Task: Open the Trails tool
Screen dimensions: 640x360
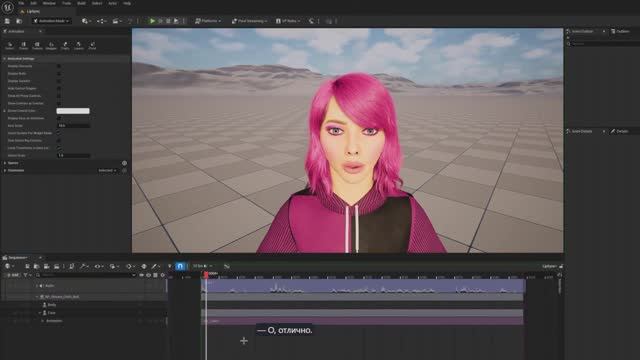Action: point(65,45)
